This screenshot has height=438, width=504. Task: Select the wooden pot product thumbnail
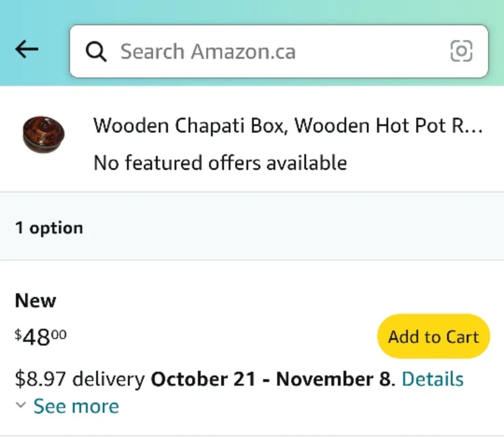tap(43, 134)
